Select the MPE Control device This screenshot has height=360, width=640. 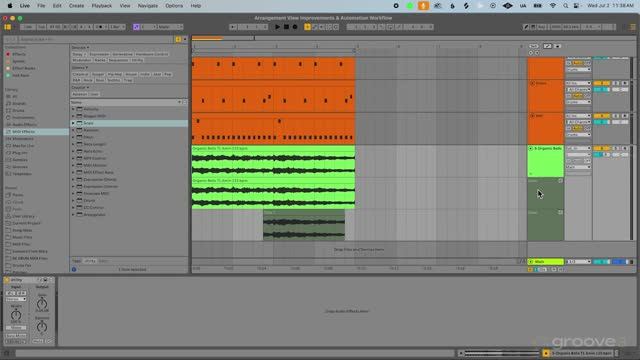point(95,158)
